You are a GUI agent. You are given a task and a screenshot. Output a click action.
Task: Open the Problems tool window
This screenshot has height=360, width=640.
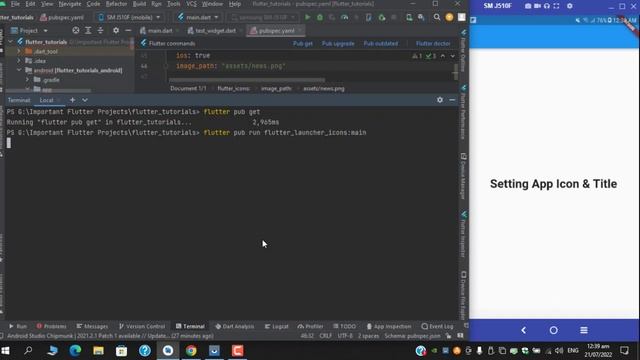point(51,326)
